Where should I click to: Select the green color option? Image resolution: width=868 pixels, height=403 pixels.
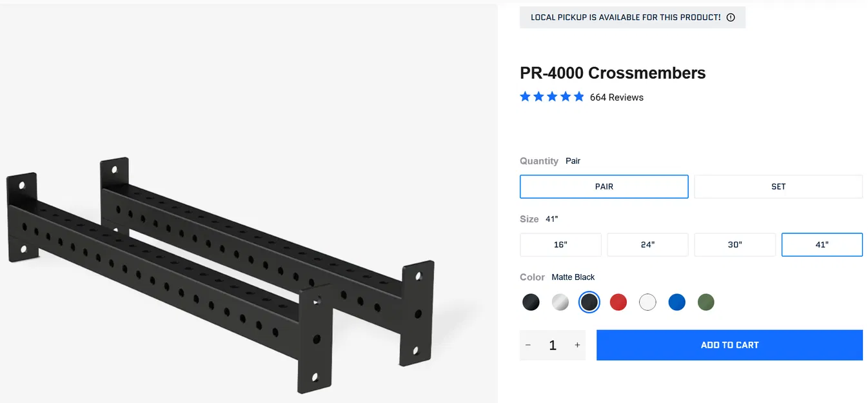705,302
